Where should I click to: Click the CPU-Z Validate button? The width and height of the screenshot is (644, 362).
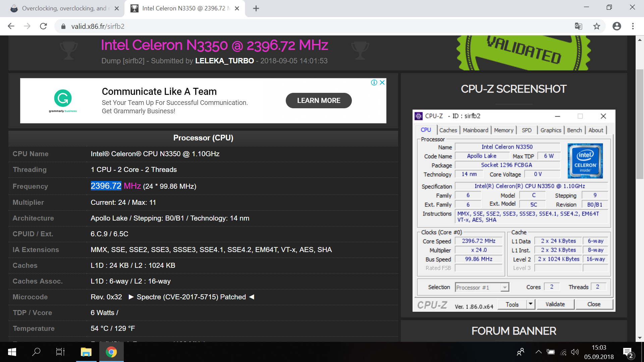click(555, 304)
